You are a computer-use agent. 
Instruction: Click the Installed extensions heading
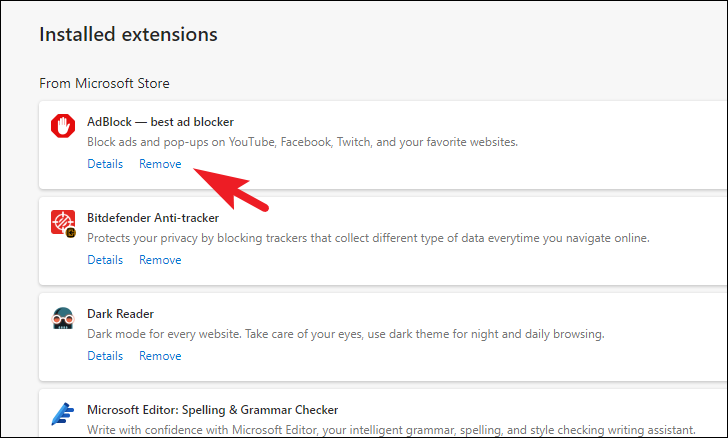(x=128, y=34)
